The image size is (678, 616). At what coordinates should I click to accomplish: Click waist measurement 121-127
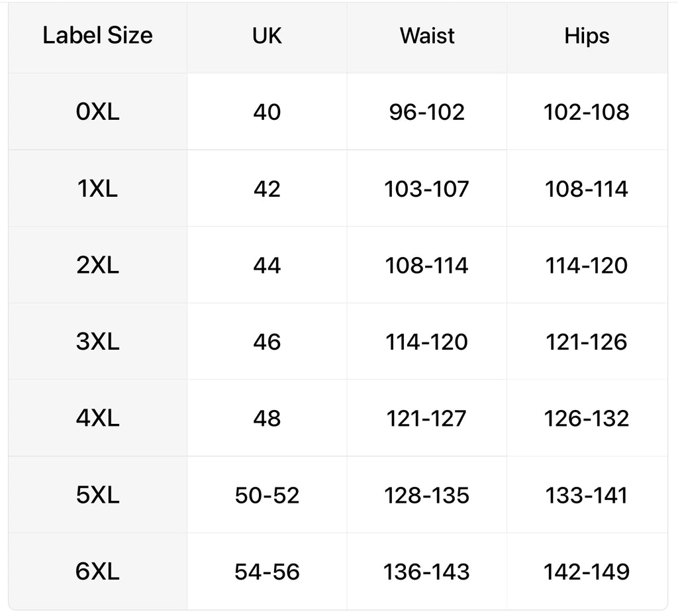[427, 419]
